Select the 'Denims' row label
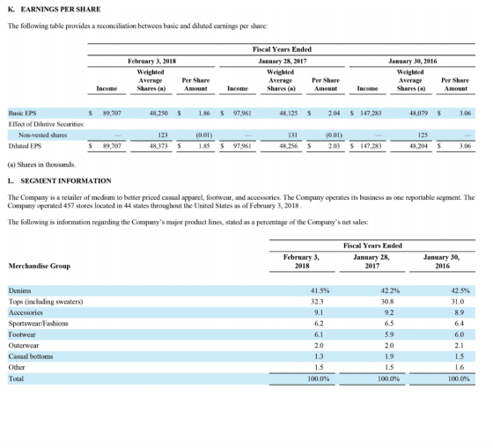This screenshot has height=448, width=493. 19,290
